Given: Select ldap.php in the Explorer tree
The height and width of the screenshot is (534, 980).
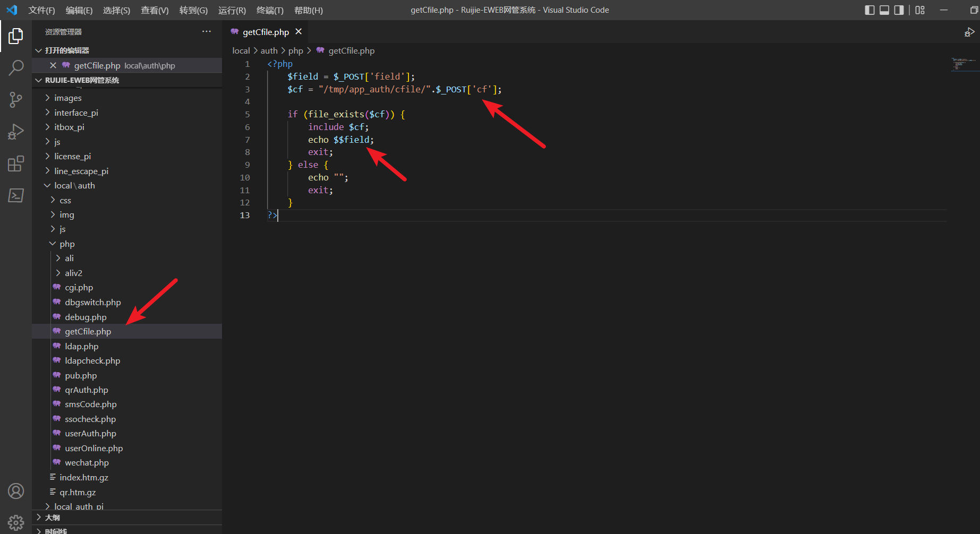Looking at the screenshot, I should click(x=81, y=346).
